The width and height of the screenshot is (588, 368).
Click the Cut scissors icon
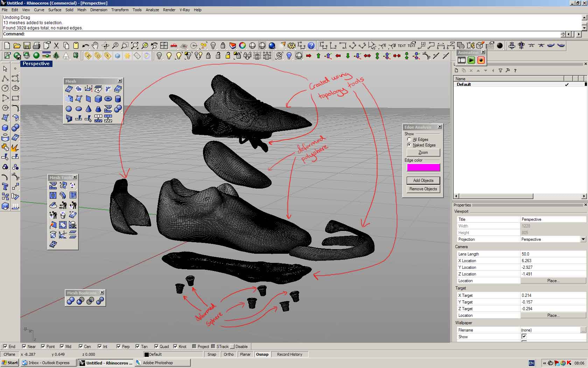(x=56, y=46)
